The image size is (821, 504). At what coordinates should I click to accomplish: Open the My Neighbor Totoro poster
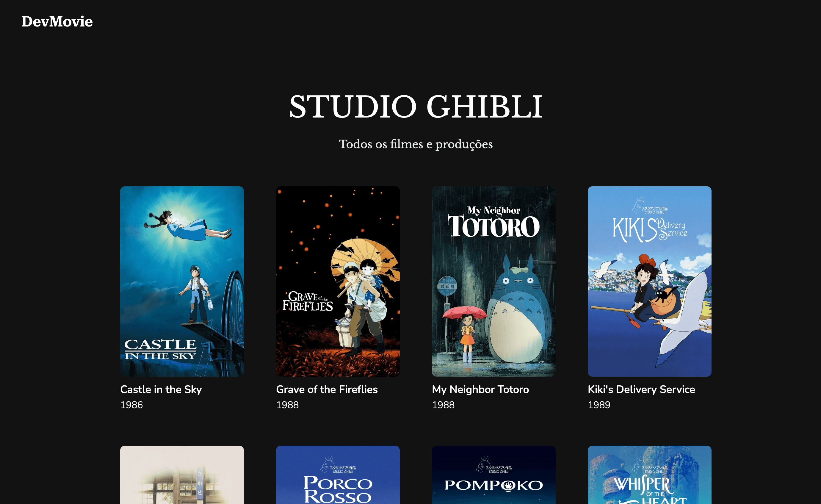(494, 281)
